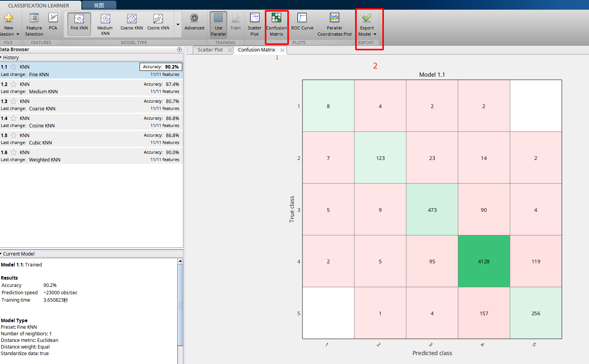Image resolution: width=589 pixels, height=364 pixels.
Task: Star the Weighted KNN model 1.6
Action: tap(13, 152)
